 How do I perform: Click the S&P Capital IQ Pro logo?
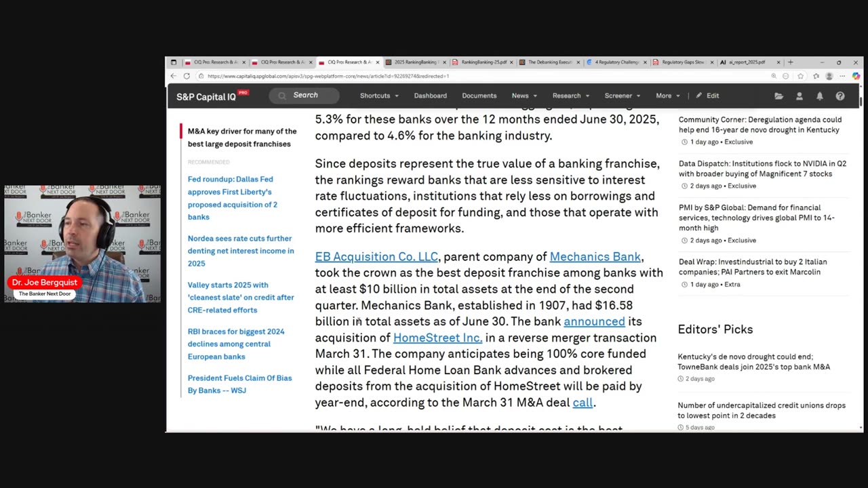(x=212, y=96)
